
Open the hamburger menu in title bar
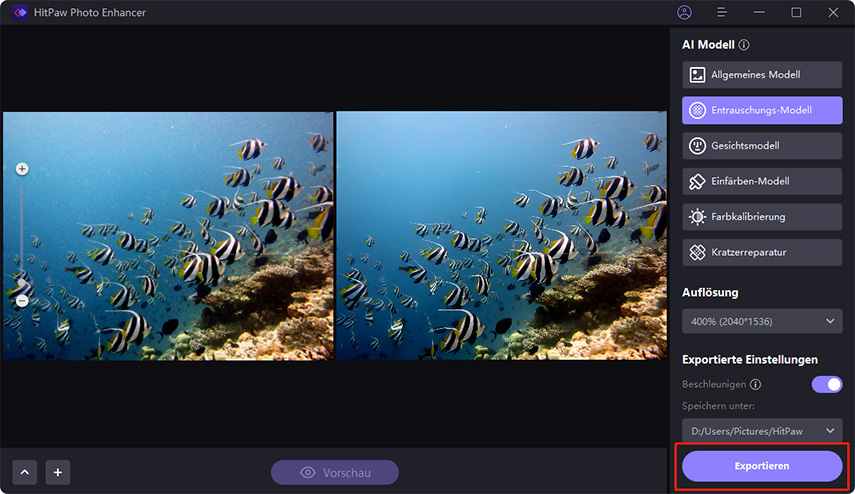pyautogui.click(x=721, y=12)
